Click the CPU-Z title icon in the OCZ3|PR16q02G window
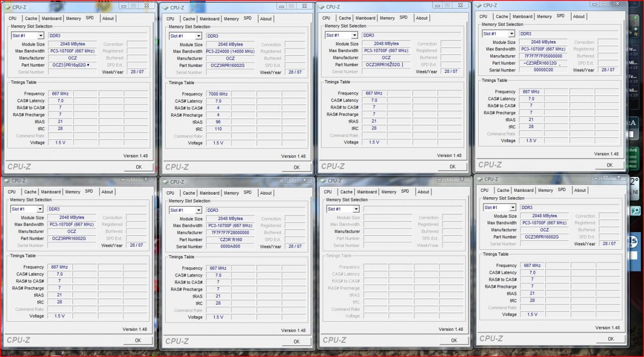This screenshot has width=644, height=357. click(x=8, y=7)
